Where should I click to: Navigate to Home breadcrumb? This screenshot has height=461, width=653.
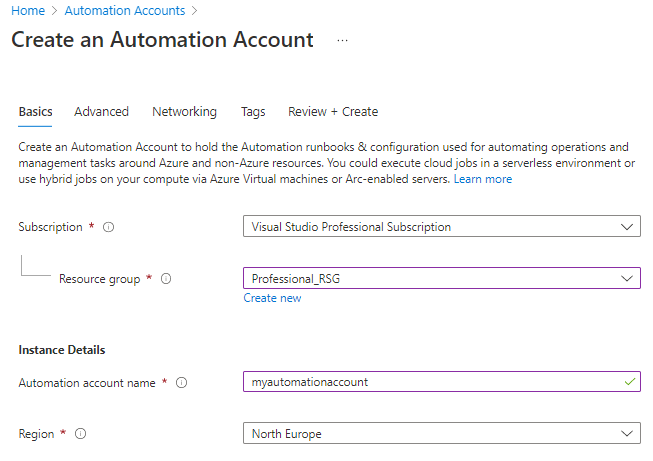(x=27, y=11)
